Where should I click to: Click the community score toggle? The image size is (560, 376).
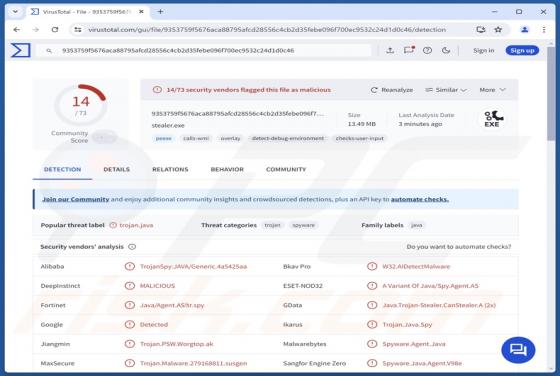[x=104, y=137]
